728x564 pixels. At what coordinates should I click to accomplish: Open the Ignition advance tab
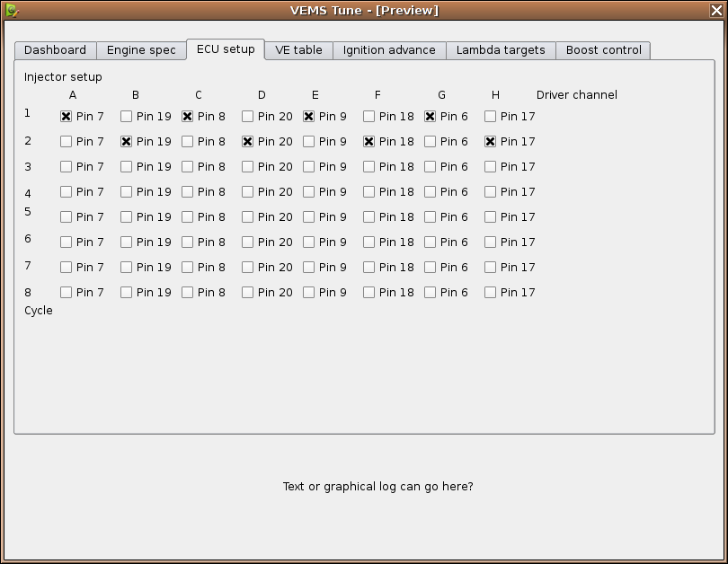389,50
